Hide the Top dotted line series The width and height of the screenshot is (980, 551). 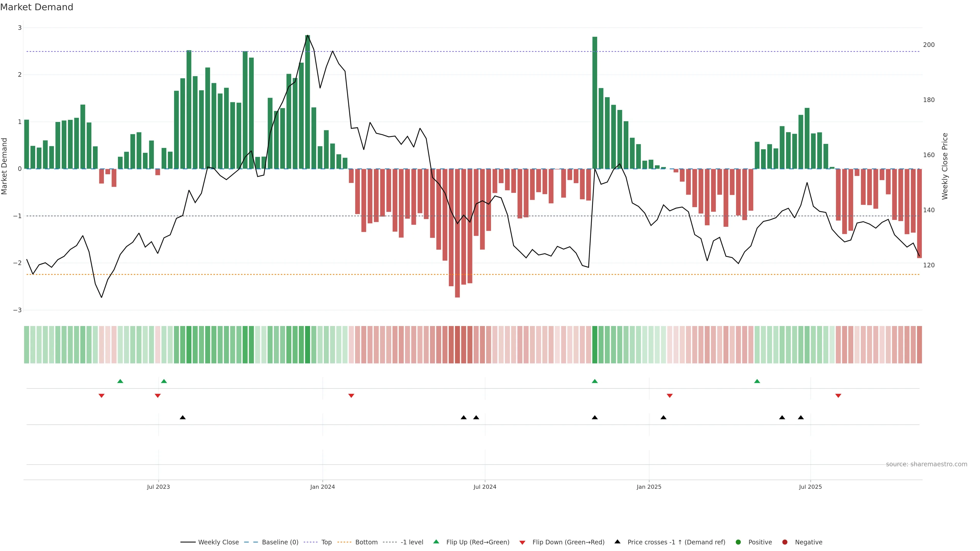(x=326, y=542)
